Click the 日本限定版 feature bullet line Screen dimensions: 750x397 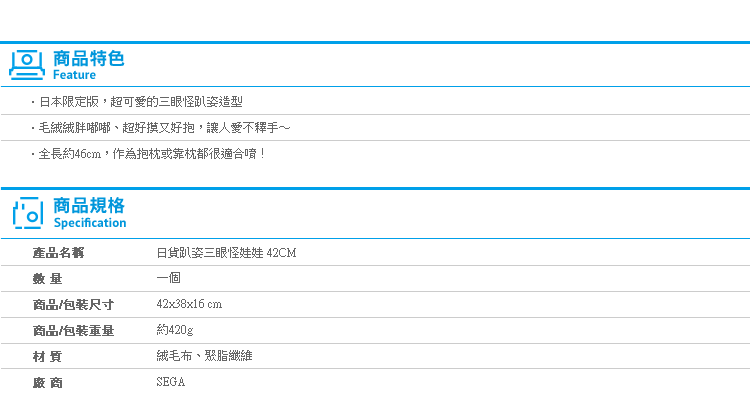click(x=137, y=102)
